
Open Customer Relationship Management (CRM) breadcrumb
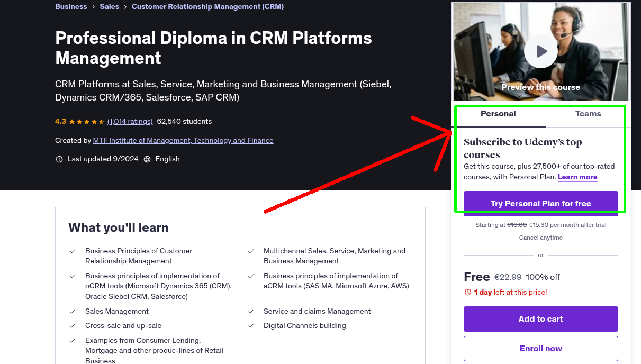click(207, 6)
